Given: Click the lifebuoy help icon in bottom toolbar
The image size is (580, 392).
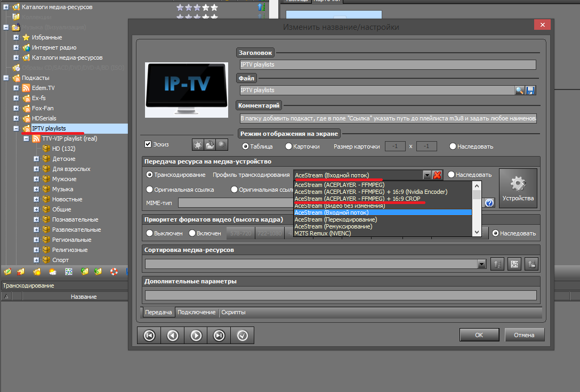Looking at the screenshot, I should tap(114, 272).
